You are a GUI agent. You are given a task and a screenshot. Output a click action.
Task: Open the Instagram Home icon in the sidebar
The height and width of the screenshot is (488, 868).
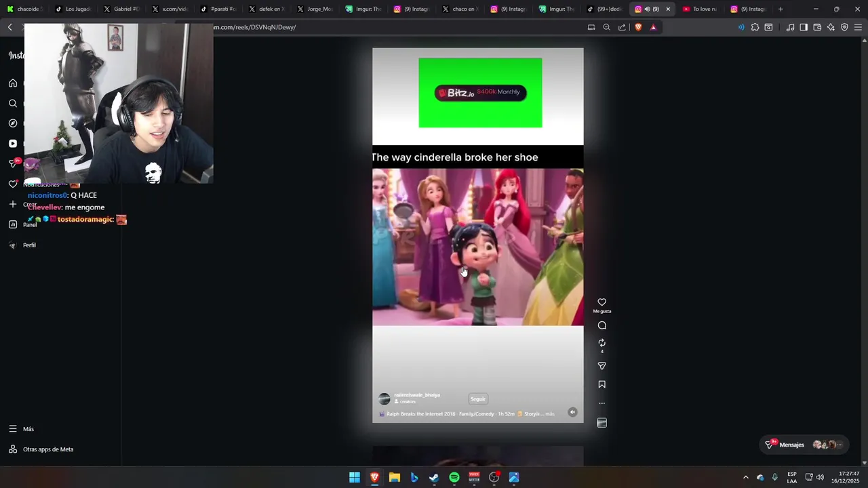click(13, 83)
